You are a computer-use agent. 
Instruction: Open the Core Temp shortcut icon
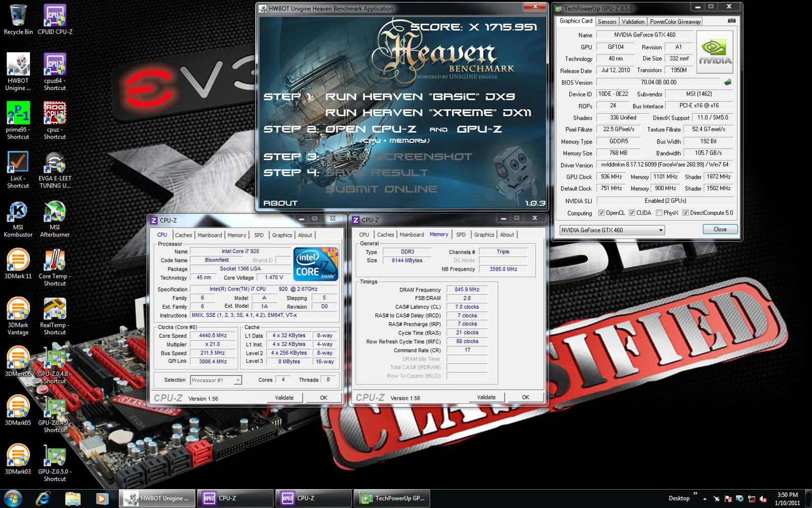click(x=55, y=267)
